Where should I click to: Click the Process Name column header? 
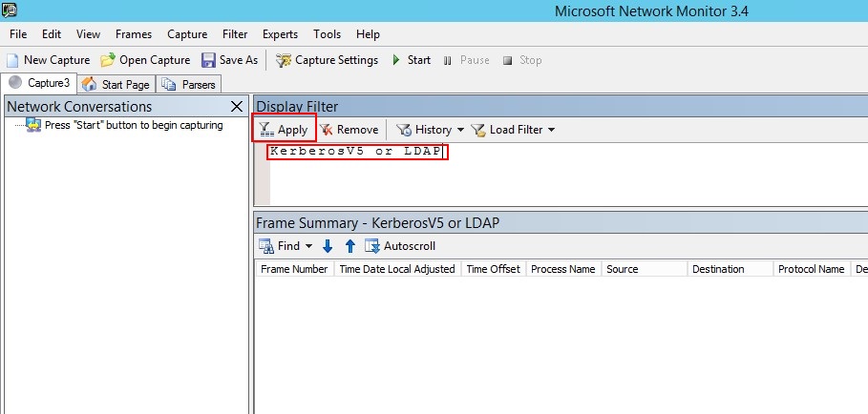[x=563, y=269]
